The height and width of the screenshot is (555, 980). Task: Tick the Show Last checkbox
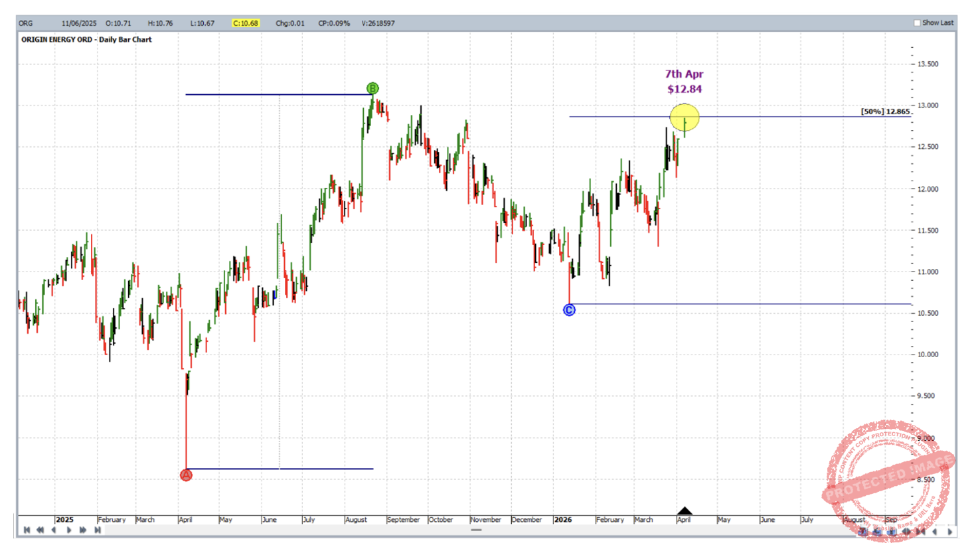click(x=917, y=23)
